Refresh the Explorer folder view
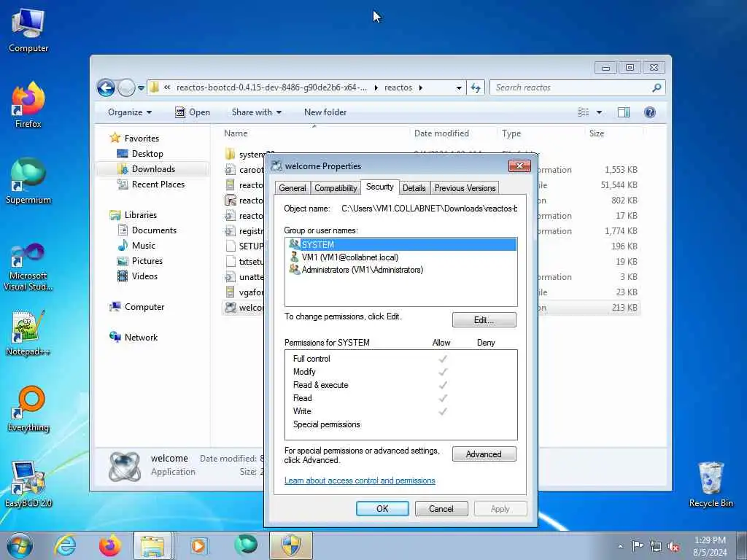Viewport: 747px width, 560px height. [476, 87]
